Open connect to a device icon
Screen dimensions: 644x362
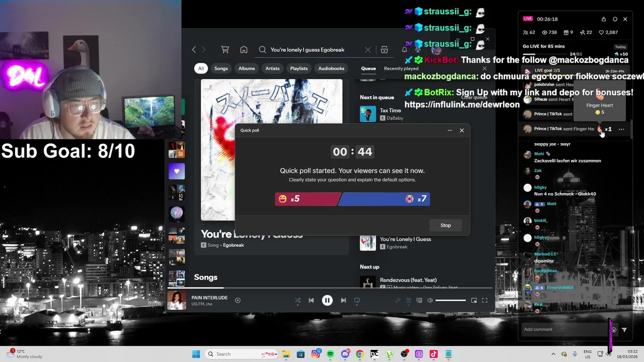(x=419, y=301)
